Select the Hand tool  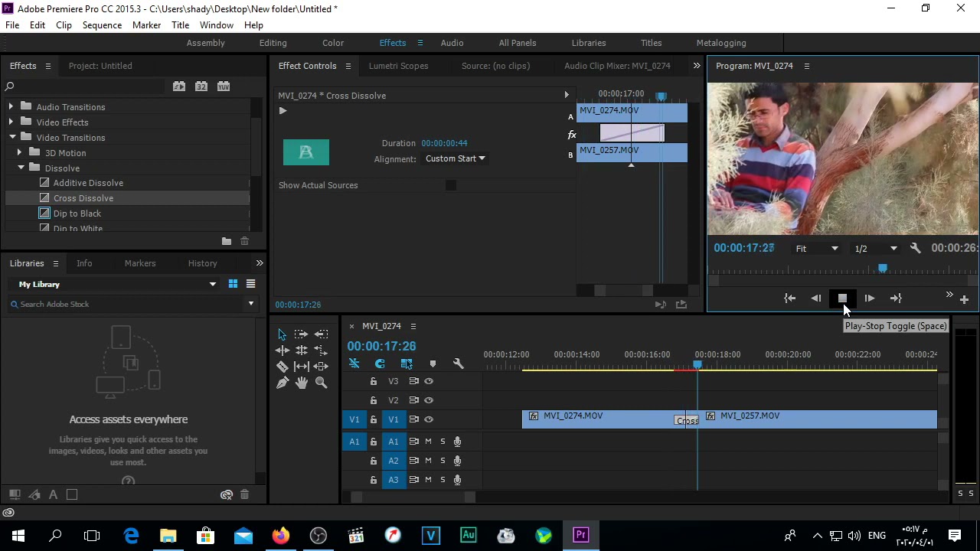pyautogui.click(x=301, y=383)
